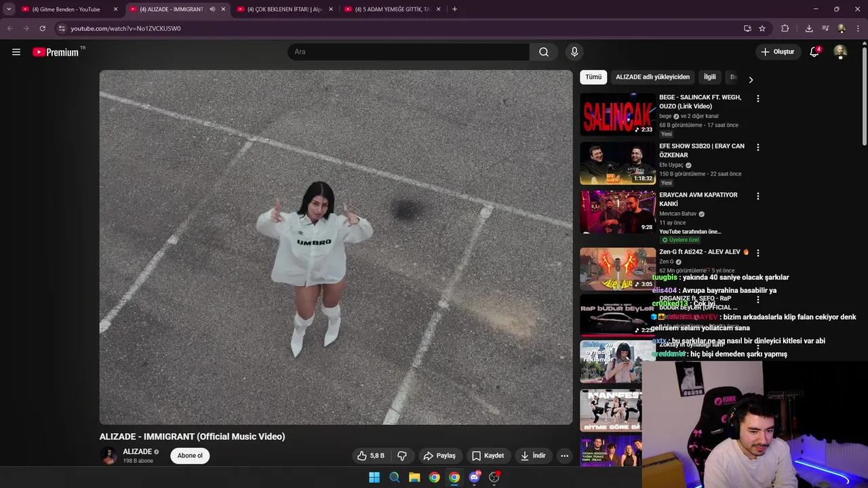Open options for Zen-G ALEV ALEV video

(757, 252)
